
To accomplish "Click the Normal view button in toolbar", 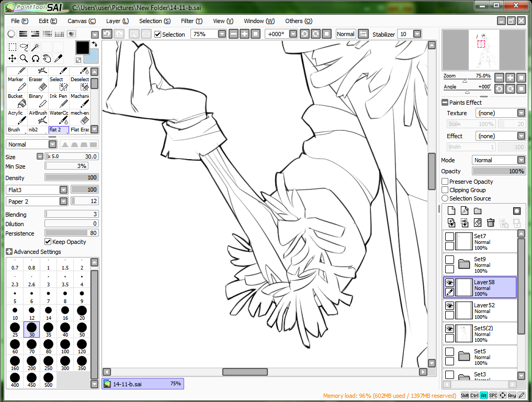I will click(x=345, y=34).
